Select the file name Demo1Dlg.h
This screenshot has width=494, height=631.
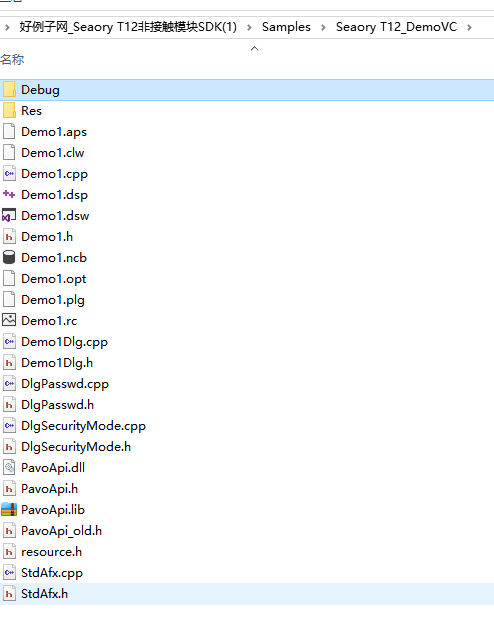pos(57,363)
